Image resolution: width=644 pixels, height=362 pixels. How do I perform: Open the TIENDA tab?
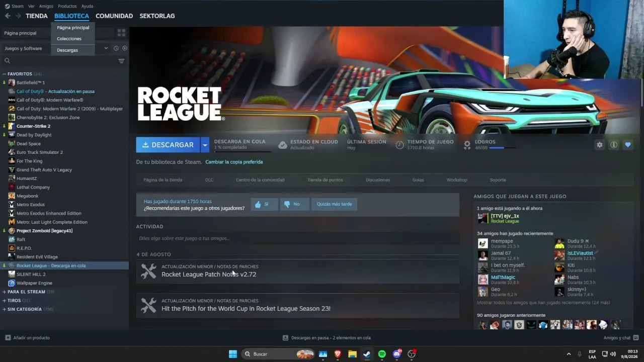pyautogui.click(x=37, y=16)
